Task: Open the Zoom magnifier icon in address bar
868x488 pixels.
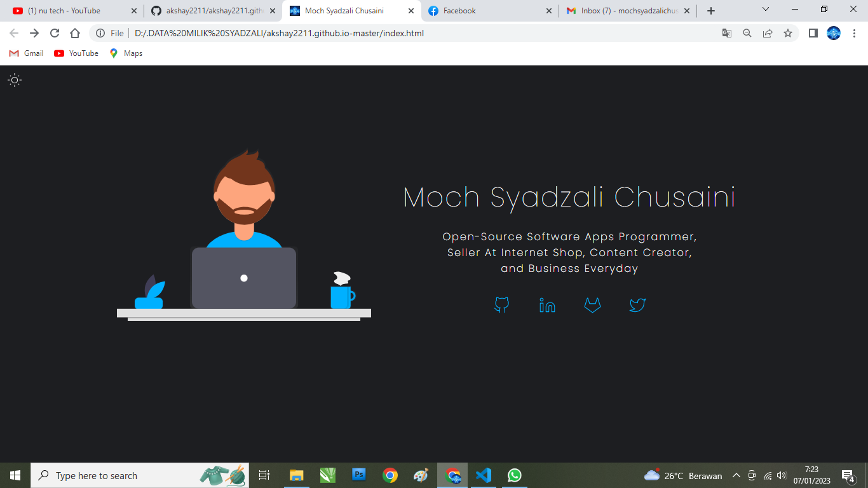Action: 747,33
